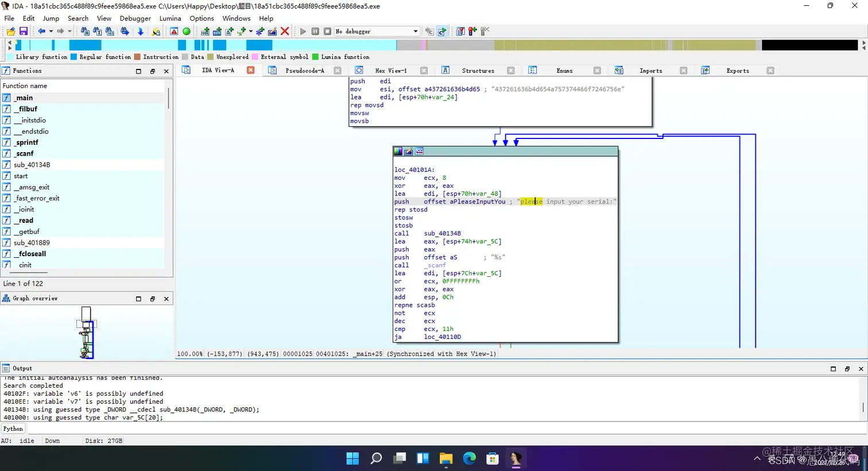Viewport: 868px width, 471px height.
Task: Select _scanf function in list
Action: (83, 153)
